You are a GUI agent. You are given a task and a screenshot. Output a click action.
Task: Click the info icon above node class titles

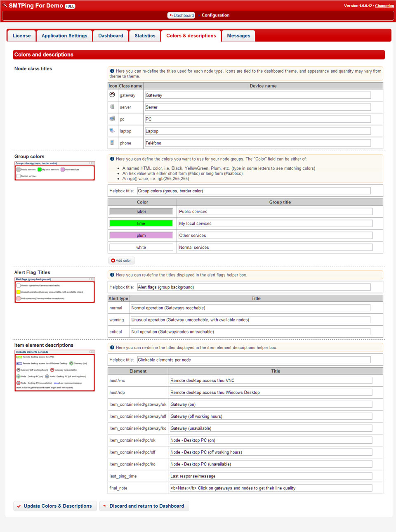112,71
